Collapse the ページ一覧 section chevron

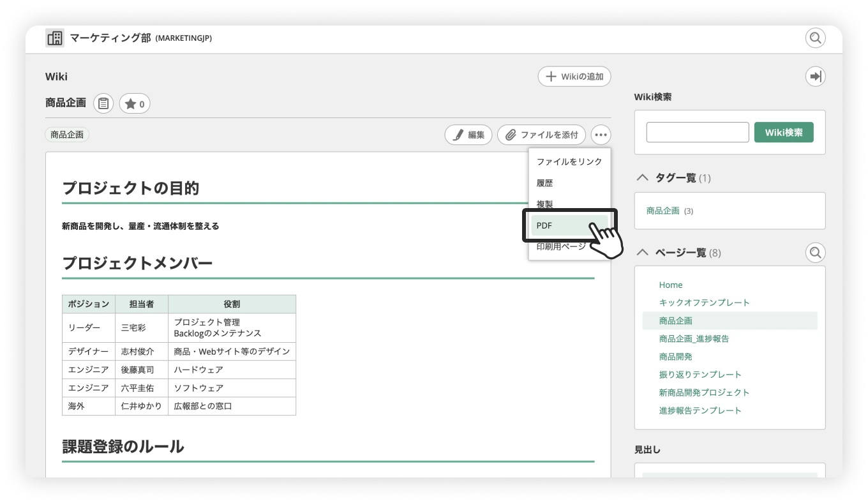[643, 252]
